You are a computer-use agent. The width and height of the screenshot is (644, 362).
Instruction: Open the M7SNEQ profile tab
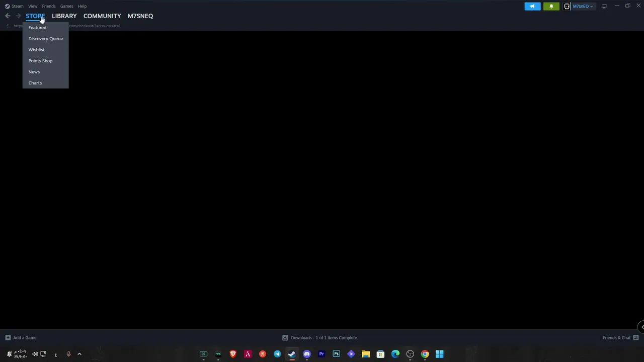[x=140, y=16]
